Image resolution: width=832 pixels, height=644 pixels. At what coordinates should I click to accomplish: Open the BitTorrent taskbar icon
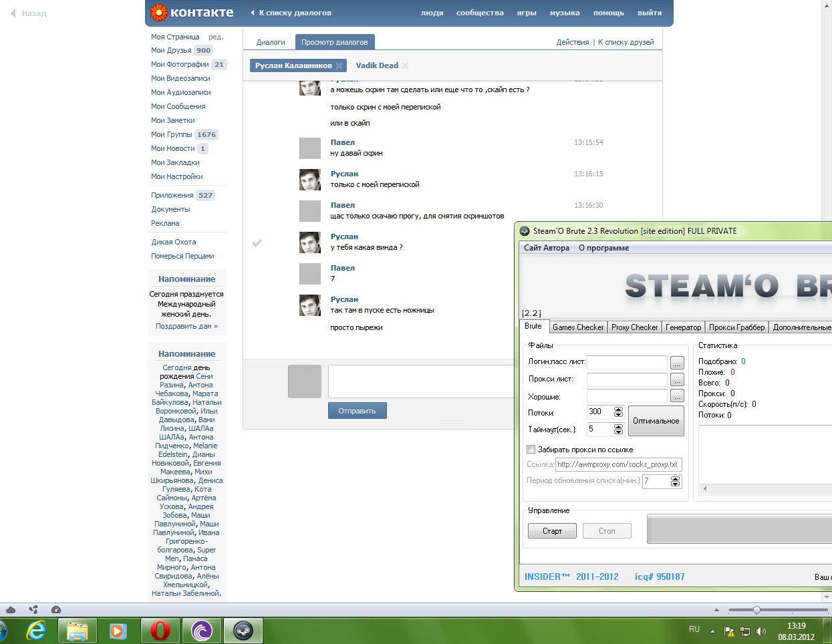(201, 630)
